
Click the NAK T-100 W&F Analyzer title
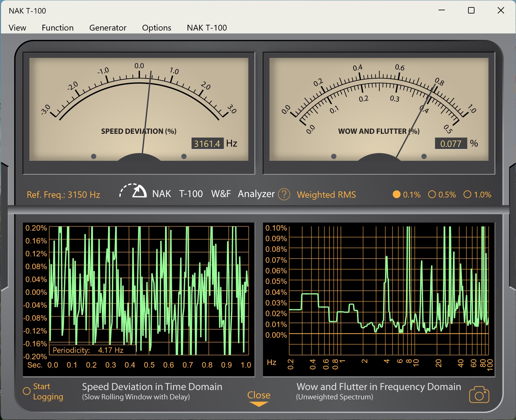(x=213, y=194)
